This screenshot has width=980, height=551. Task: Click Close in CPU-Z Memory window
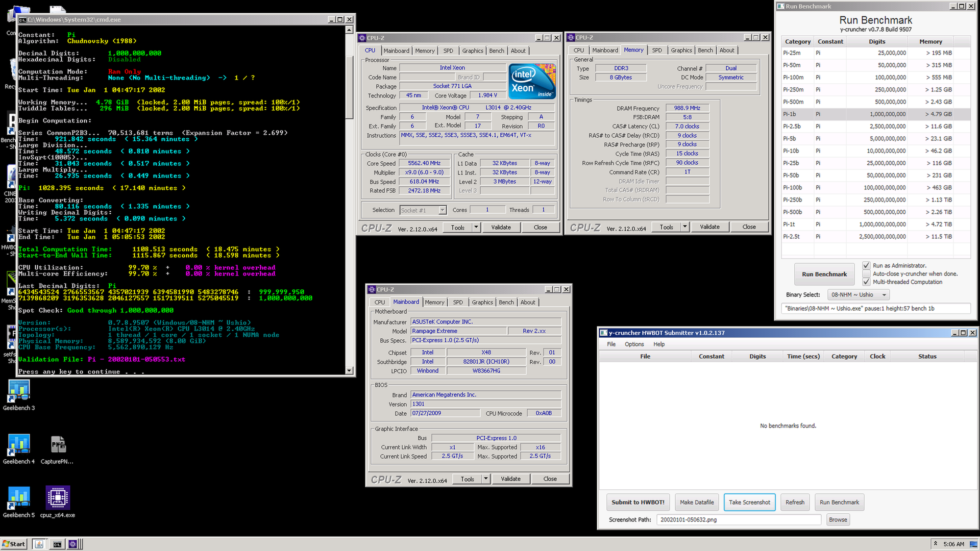[x=749, y=227]
